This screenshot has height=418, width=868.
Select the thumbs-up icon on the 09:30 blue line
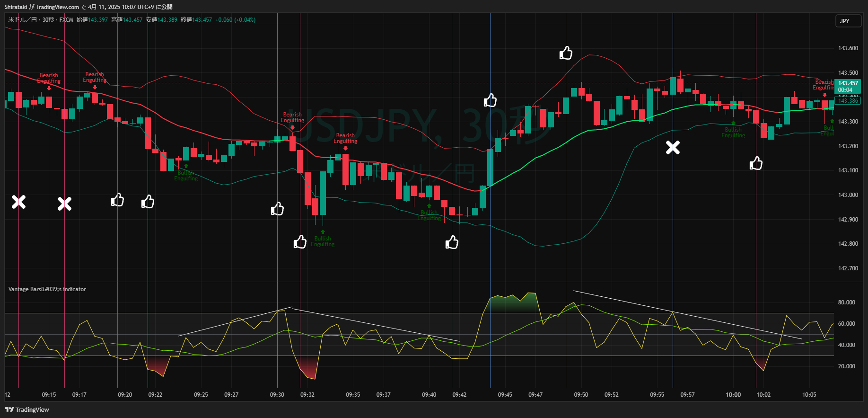pos(277,208)
